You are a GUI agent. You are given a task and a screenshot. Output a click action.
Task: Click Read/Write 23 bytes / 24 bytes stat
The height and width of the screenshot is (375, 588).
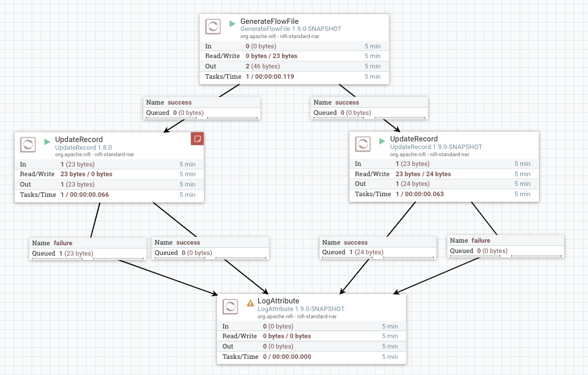444,174
